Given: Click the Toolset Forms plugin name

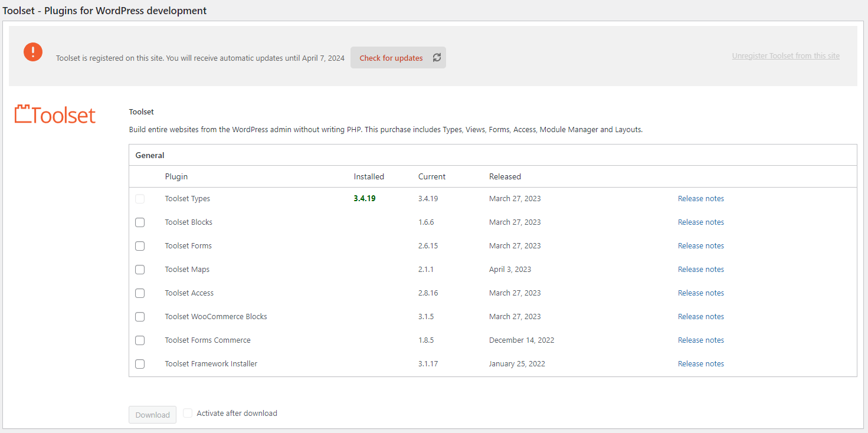Looking at the screenshot, I should pos(188,246).
